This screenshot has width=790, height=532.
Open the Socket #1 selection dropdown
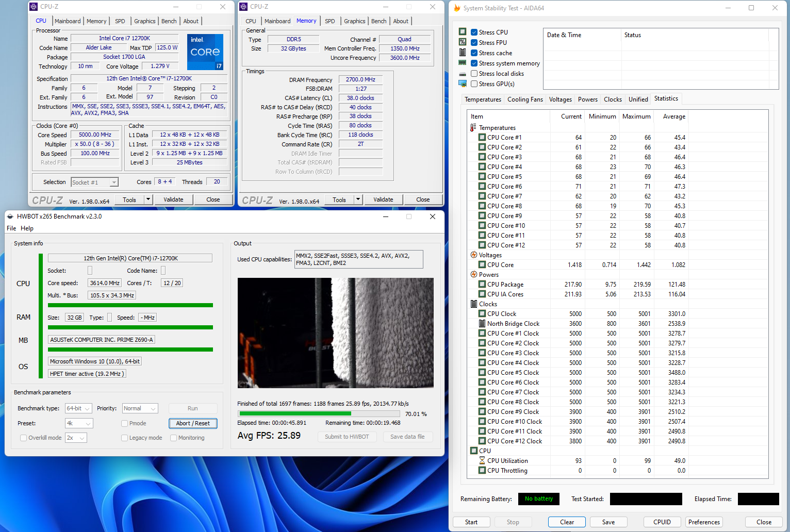(x=95, y=182)
